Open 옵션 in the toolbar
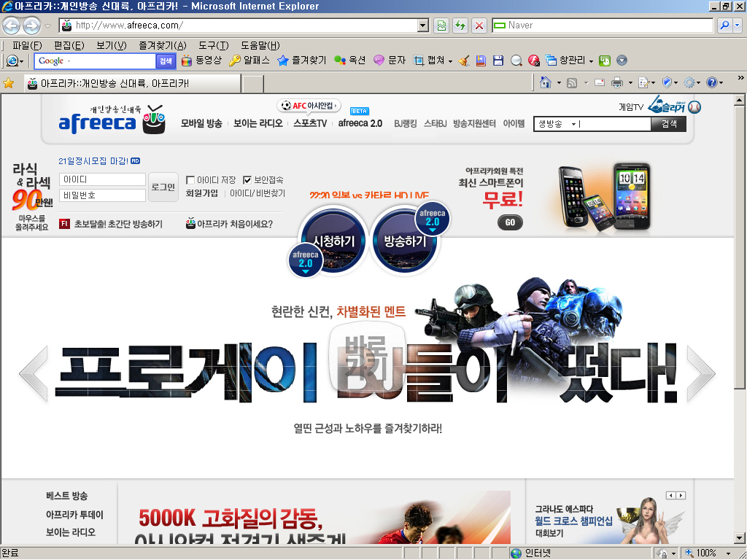This screenshot has height=560, width=747. (350, 61)
